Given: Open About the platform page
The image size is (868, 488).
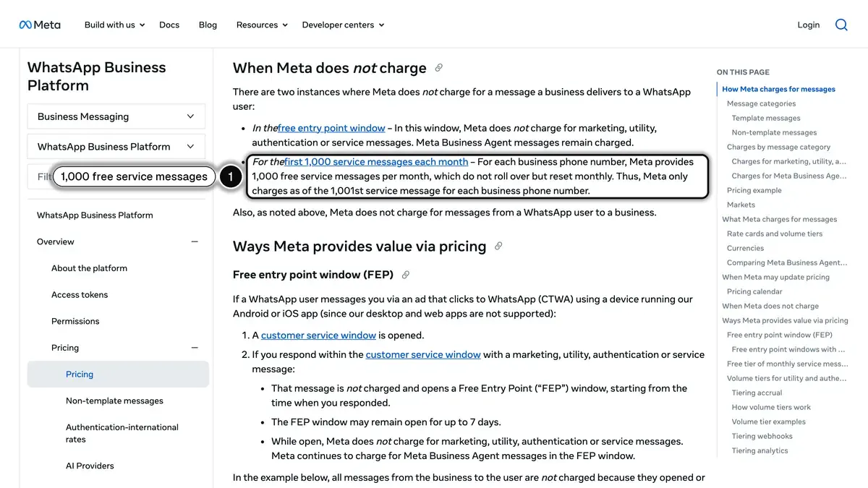Looking at the screenshot, I should click(x=89, y=268).
